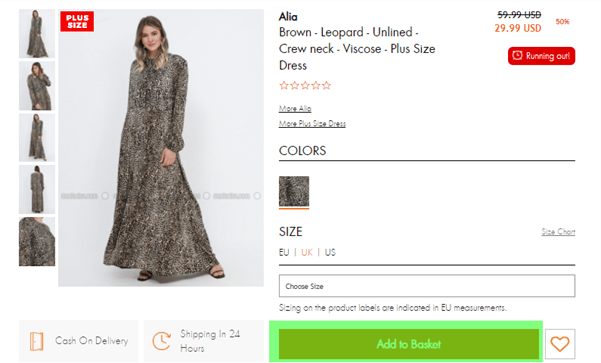Click the heart wishlist icon
The image size is (601, 363).
[x=560, y=343]
